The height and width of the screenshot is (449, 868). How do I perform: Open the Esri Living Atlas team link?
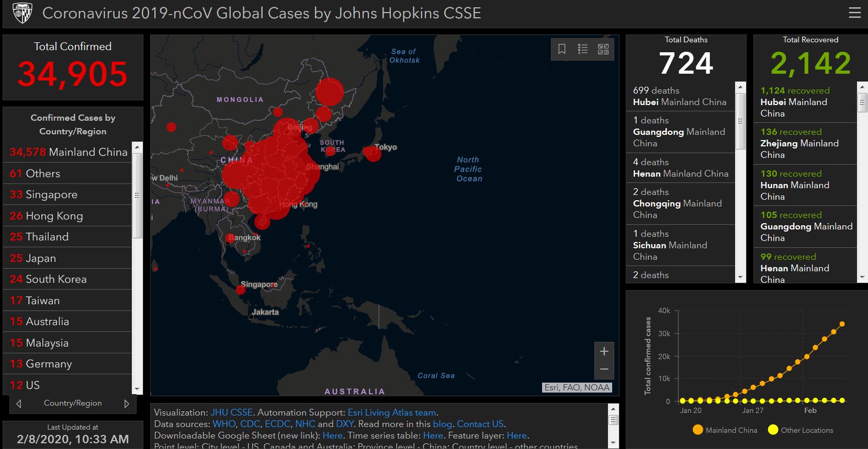[x=392, y=412]
